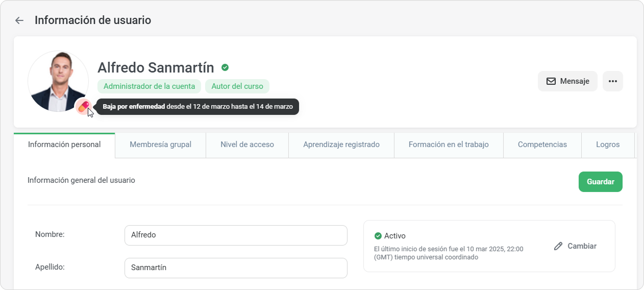Select the Formación en el trabajo tab
The height and width of the screenshot is (290, 644).
449,144
